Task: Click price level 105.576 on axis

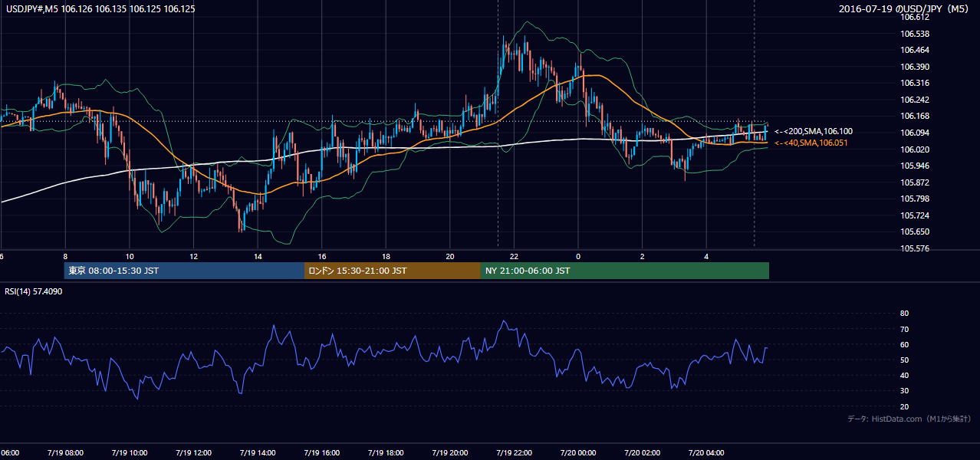Action: click(x=915, y=248)
